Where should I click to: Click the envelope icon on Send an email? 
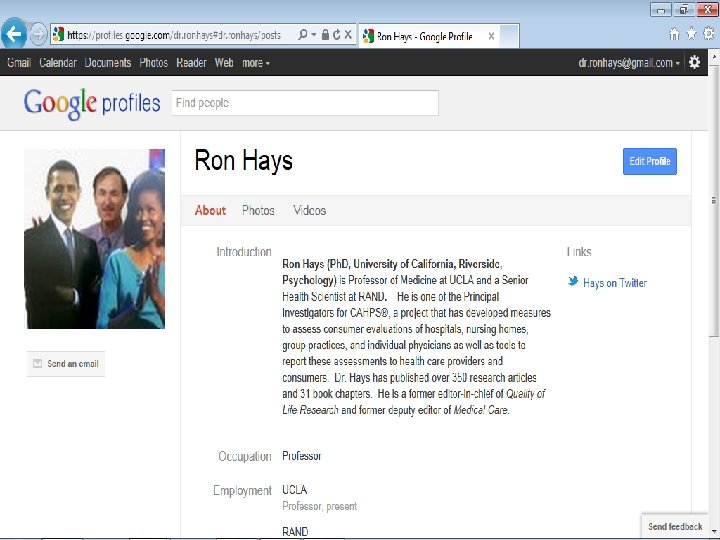coord(37,364)
